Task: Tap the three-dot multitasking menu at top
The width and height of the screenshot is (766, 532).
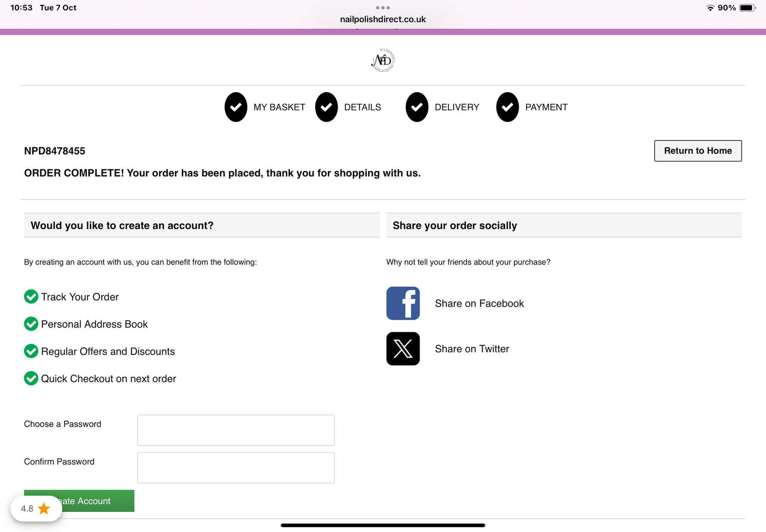Action: (383, 7)
